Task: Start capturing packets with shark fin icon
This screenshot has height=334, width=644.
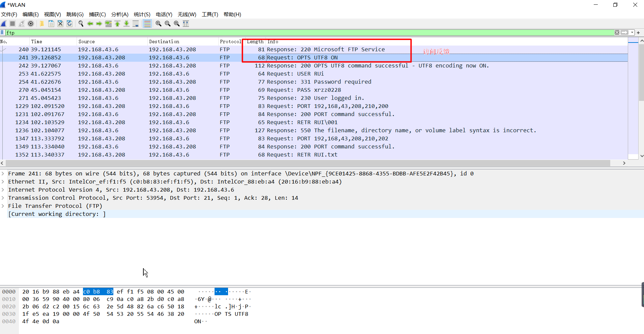Action: (4, 24)
